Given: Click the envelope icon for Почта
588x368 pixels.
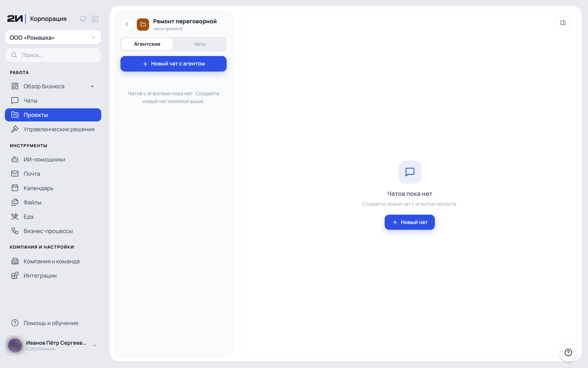Looking at the screenshot, I should click(15, 174).
